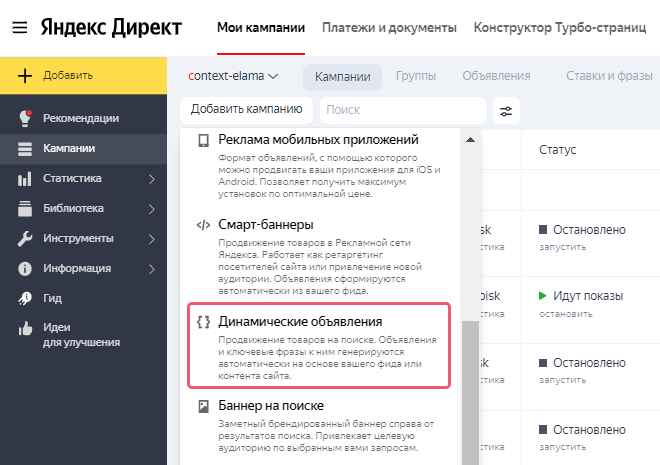
Task: Click the Библиотека stack icon
Action: [x=25, y=209]
